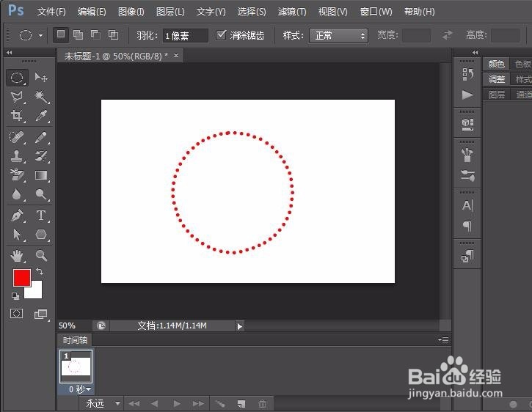532x412 pixels.
Task: Open the style dropdown set to 正常
Action: (338, 35)
